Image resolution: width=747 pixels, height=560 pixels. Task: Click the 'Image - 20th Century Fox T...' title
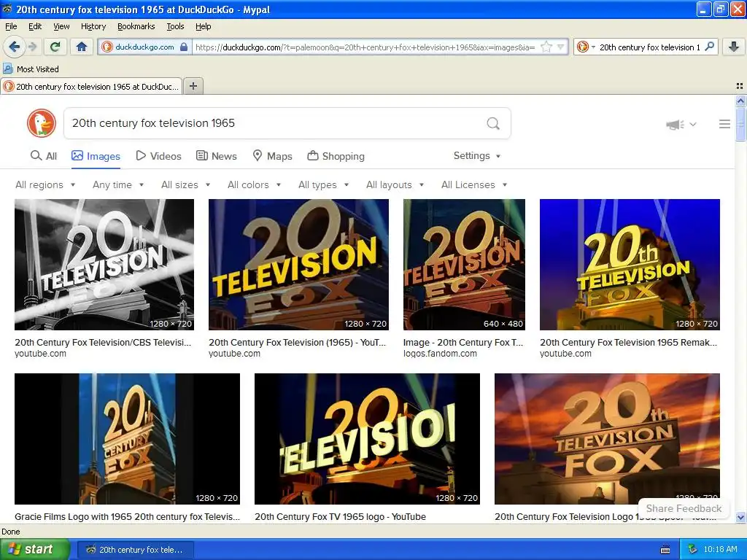click(x=463, y=343)
